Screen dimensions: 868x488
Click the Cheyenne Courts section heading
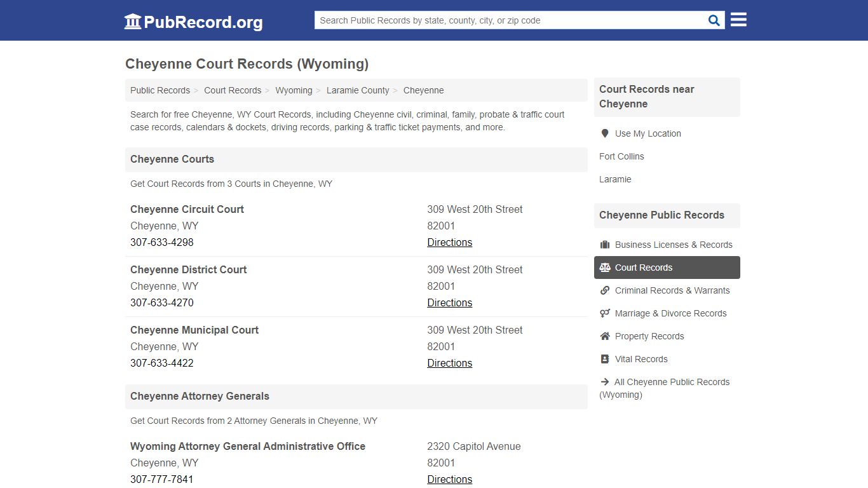click(172, 159)
